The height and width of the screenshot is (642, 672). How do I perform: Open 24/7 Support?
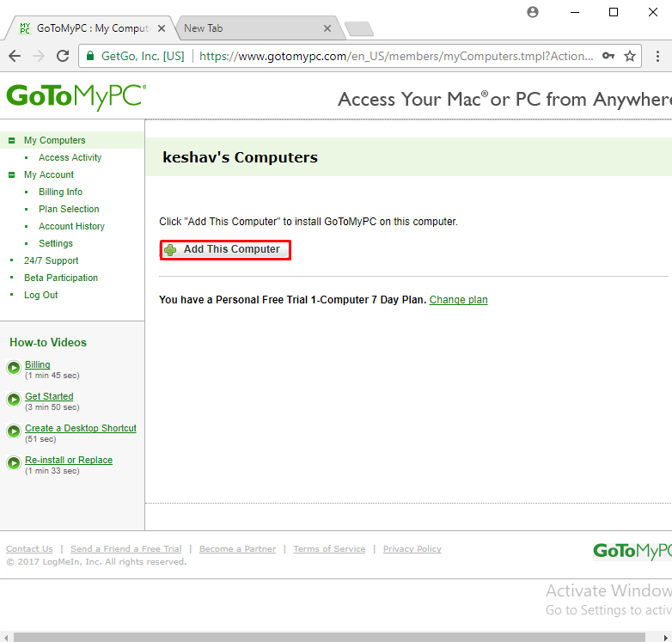(51, 260)
